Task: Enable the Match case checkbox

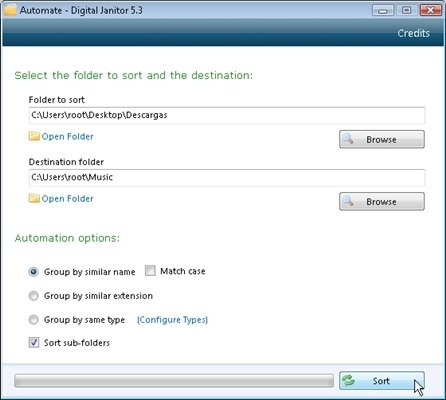Action: click(x=150, y=271)
